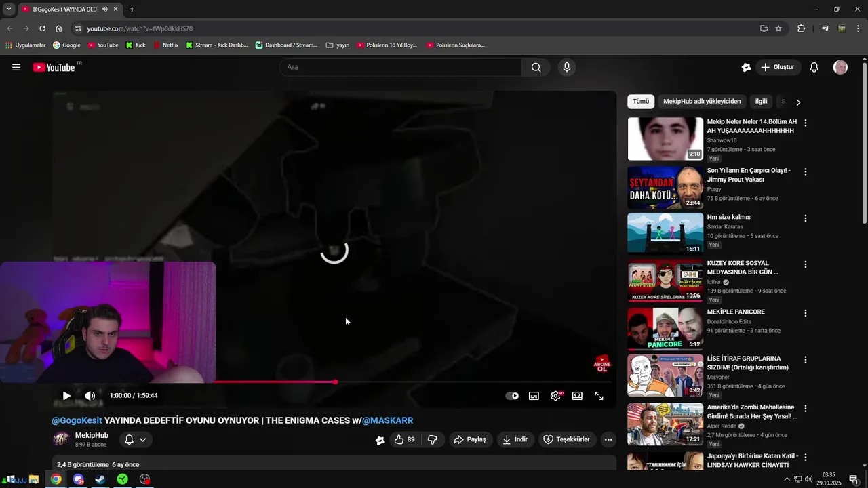This screenshot has height=488, width=868.
Task: Create content with the Oluştur button
Action: (x=778, y=67)
